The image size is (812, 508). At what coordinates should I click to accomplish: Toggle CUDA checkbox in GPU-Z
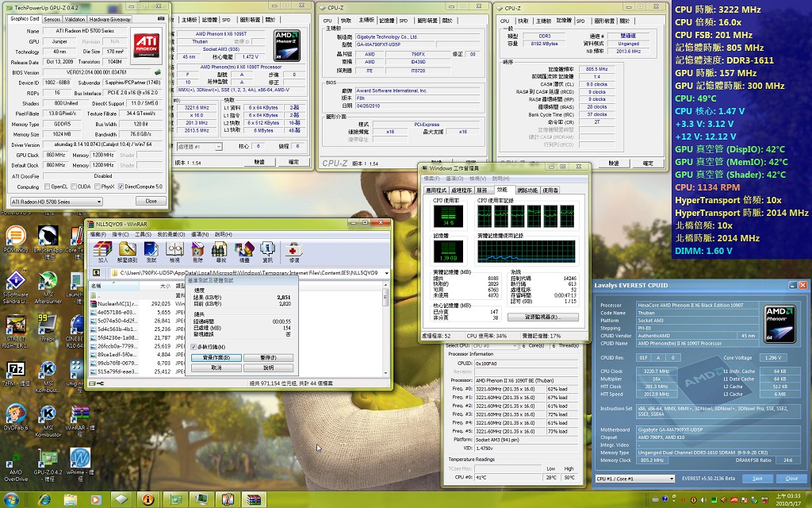point(74,187)
